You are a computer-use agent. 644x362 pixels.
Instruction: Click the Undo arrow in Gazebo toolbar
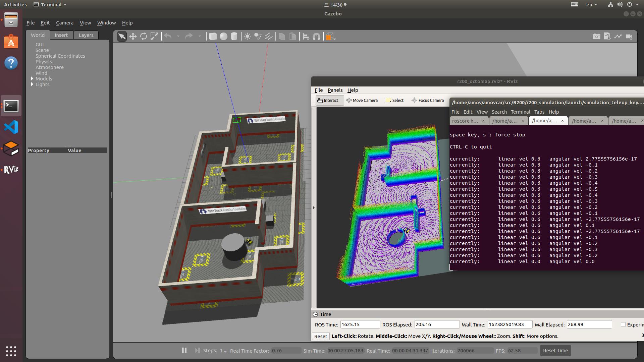(168, 36)
